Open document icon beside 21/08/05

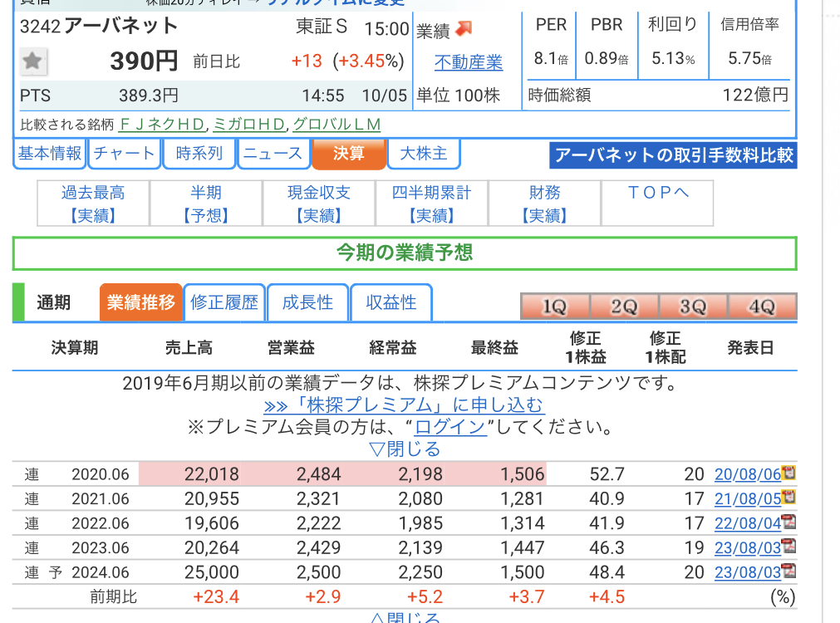click(788, 497)
